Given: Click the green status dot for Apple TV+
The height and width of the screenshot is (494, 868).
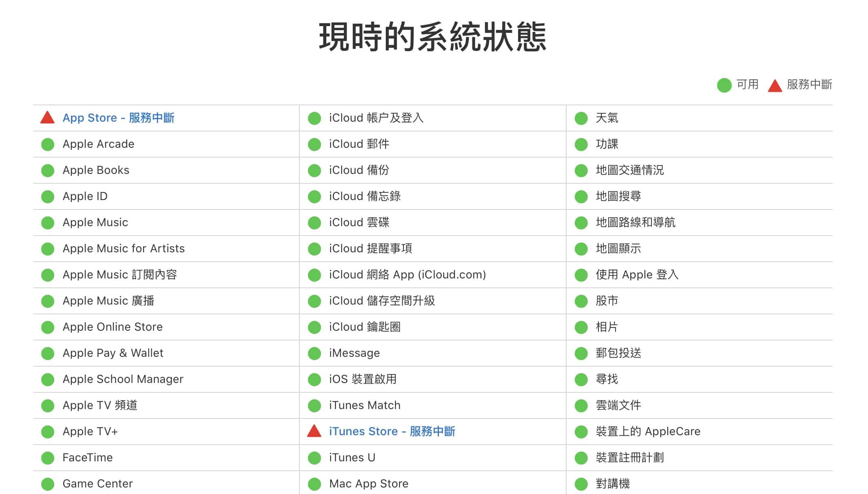Looking at the screenshot, I should point(48,432).
